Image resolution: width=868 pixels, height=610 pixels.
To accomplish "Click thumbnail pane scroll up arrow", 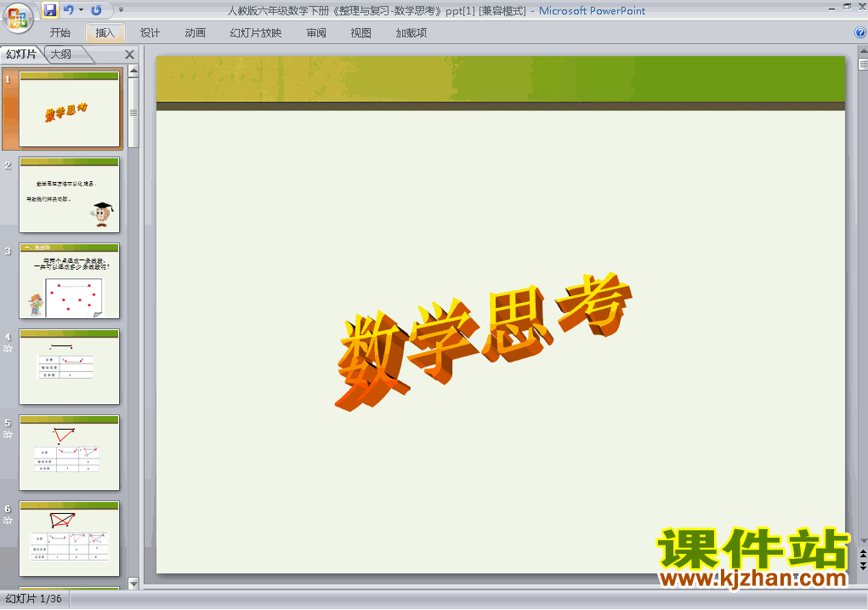I will 133,71.
